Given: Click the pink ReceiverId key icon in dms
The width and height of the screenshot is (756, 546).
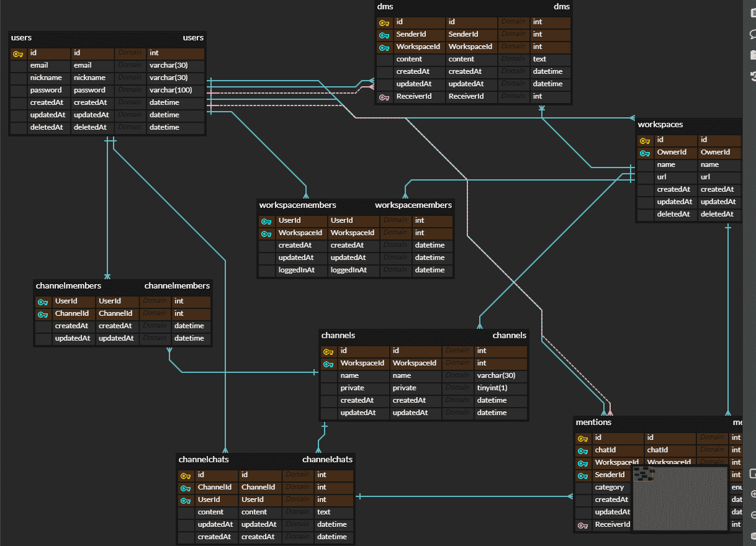Looking at the screenshot, I should tap(384, 97).
